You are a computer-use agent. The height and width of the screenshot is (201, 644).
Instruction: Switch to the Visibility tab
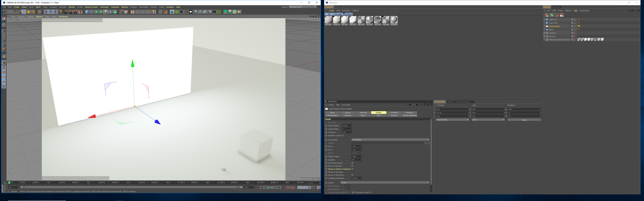pos(394,113)
